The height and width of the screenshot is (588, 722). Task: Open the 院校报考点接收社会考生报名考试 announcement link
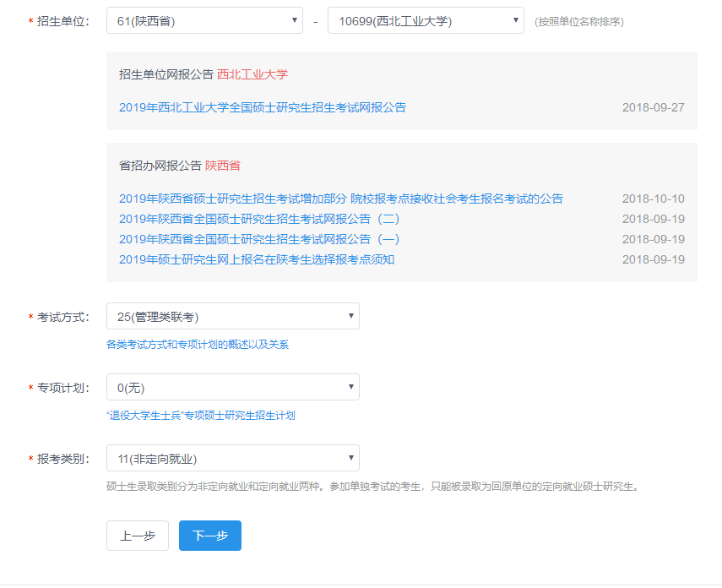[x=340, y=199]
